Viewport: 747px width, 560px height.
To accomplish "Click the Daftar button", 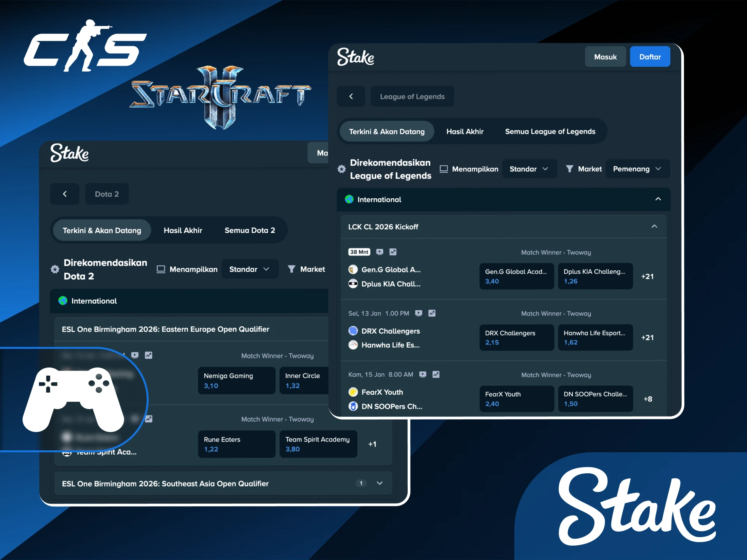I will [650, 56].
